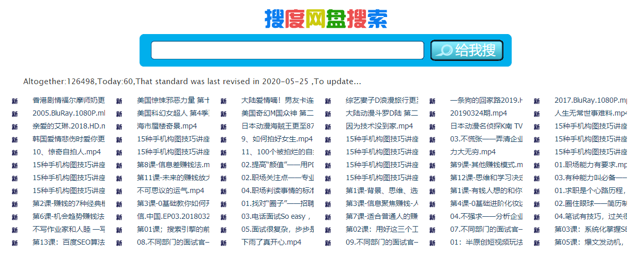This screenshot has height=256, width=644.
Task: Click the 搜度网盘搜索 colorful logo
Action: point(326,18)
